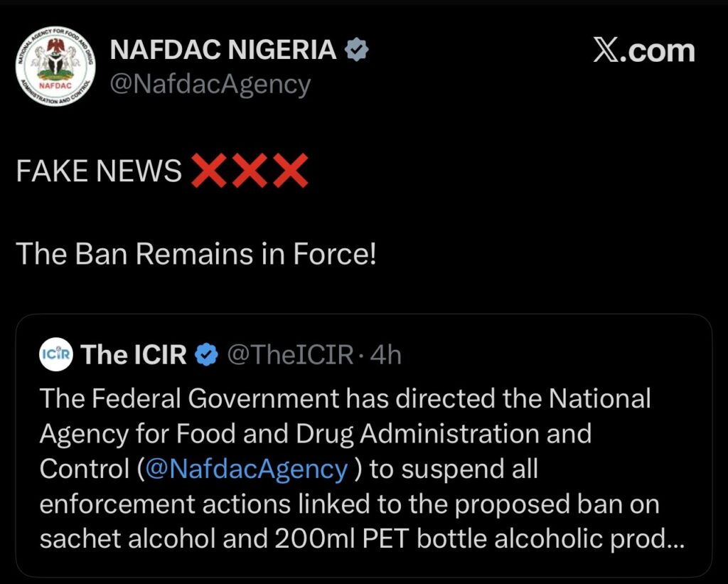Click the X.com logo watermark
Viewport: 728px width, 584px height.
coord(643,51)
